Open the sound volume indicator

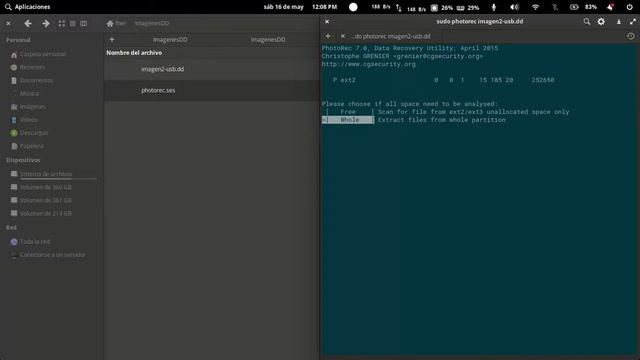(x=514, y=7)
